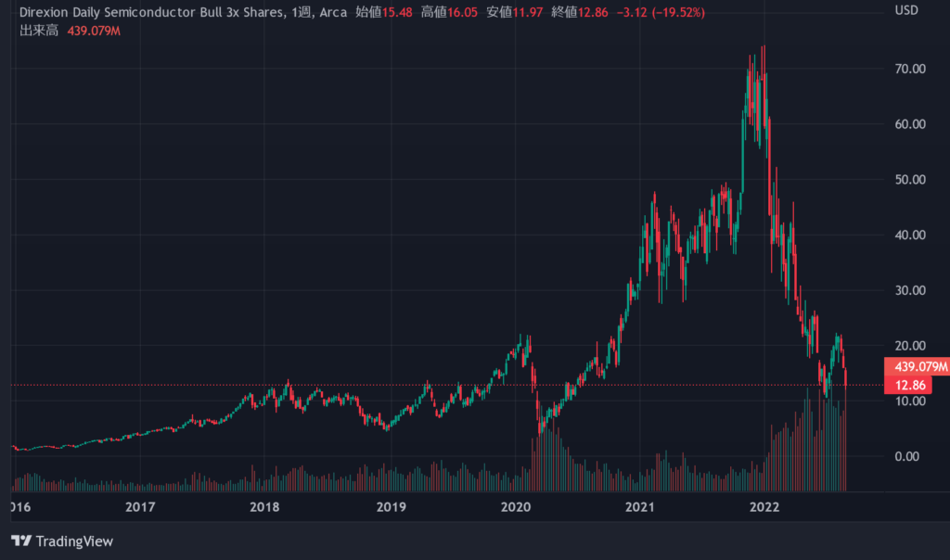Image resolution: width=950 pixels, height=560 pixels.
Task: Click the 50.00 price axis label
Action: 910,180
